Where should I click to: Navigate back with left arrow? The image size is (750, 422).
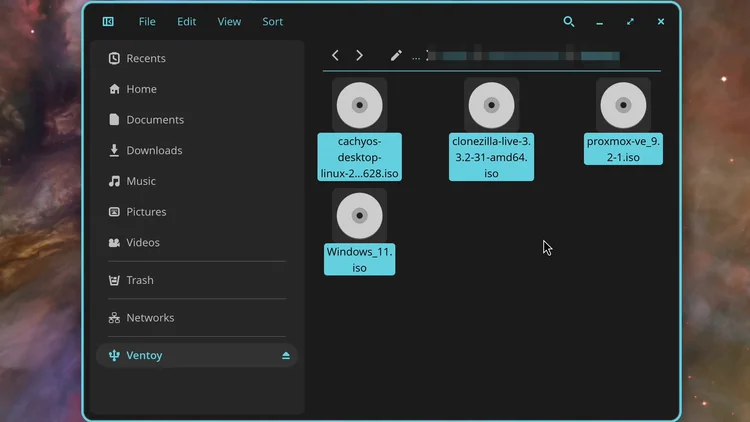(335, 56)
